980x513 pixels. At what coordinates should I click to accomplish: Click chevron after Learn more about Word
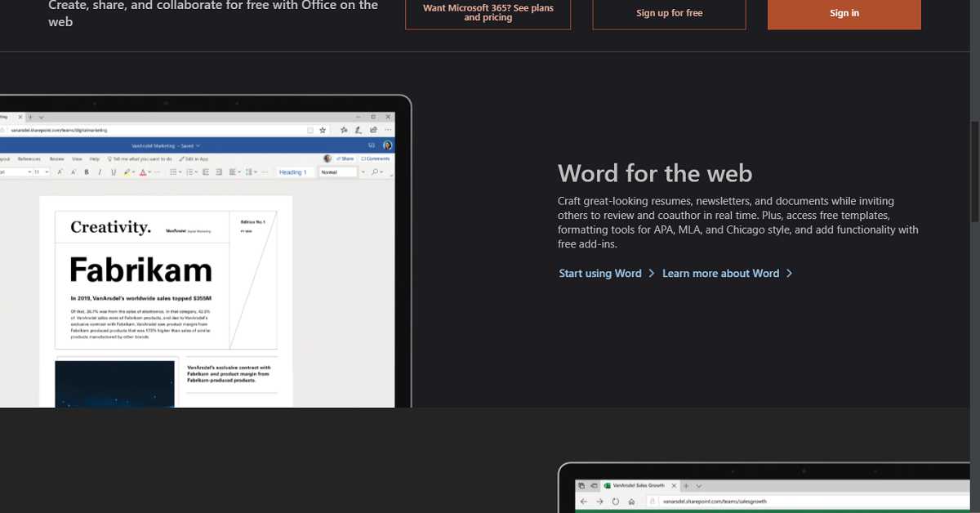pyautogui.click(x=789, y=273)
